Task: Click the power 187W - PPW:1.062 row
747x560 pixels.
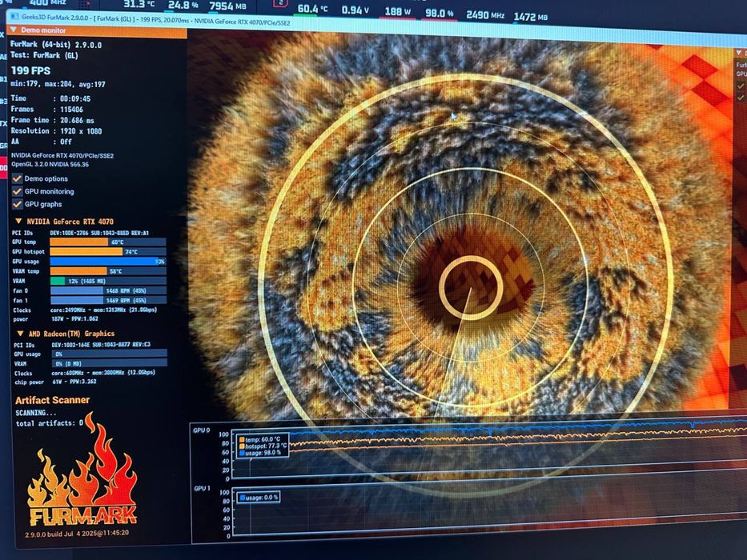Action: click(x=56, y=319)
